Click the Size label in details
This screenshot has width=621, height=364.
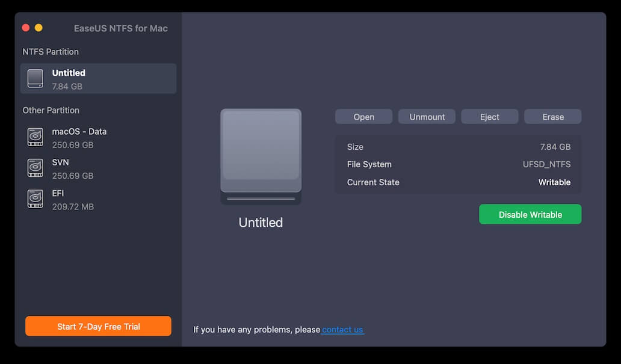[355, 147]
